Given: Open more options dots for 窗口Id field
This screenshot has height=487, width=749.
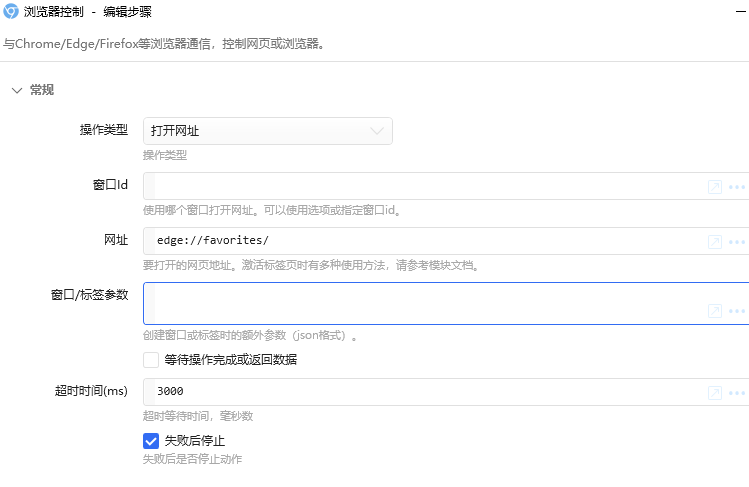Looking at the screenshot, I should 737,187.
